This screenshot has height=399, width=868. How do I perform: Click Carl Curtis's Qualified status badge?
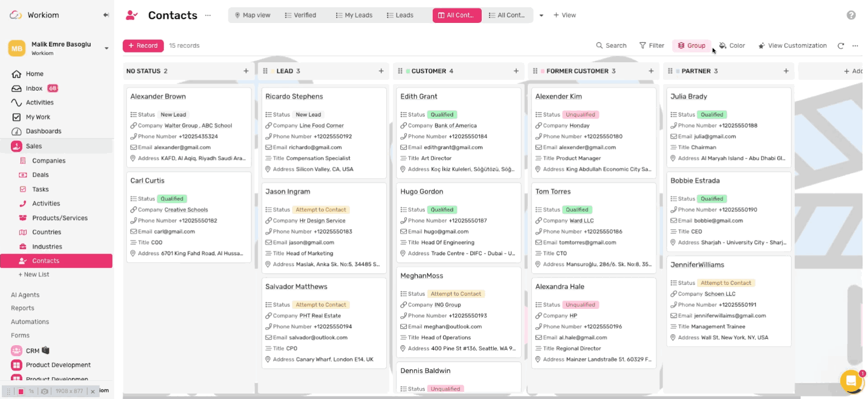click(172, 198)
